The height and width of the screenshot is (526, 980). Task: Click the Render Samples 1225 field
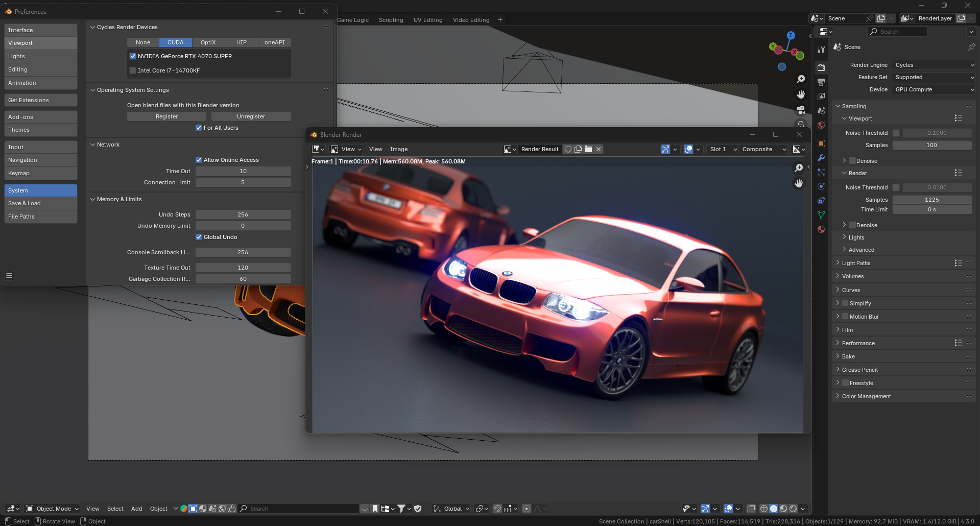coord(932,200)
